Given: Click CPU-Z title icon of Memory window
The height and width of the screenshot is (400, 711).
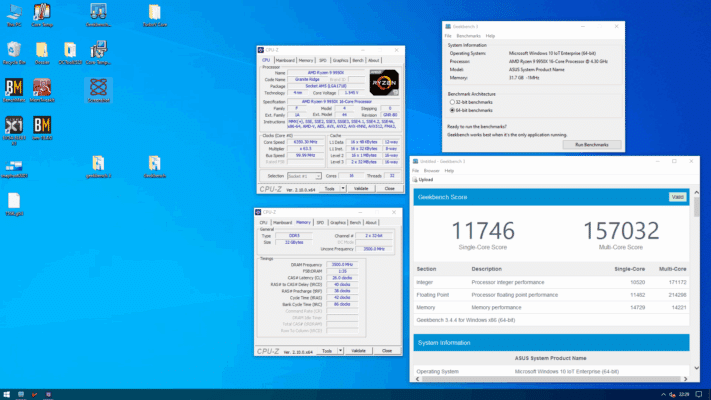Looking at the screenshot, I should click(258, 212).
